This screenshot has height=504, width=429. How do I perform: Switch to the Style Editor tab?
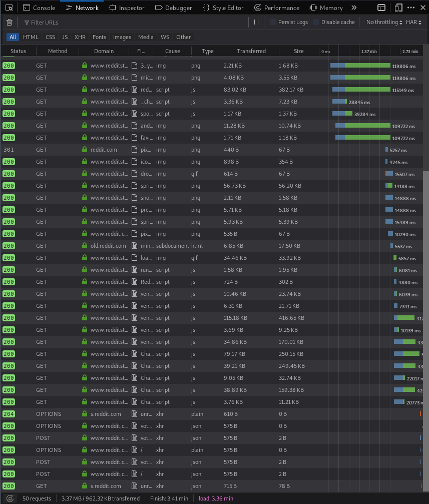(x=223, y=8)
